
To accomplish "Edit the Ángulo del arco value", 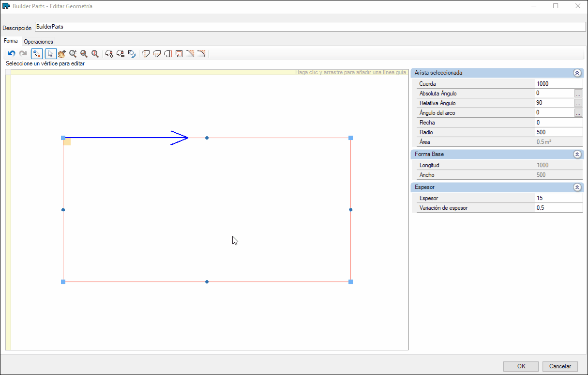I will coord(554,113).
